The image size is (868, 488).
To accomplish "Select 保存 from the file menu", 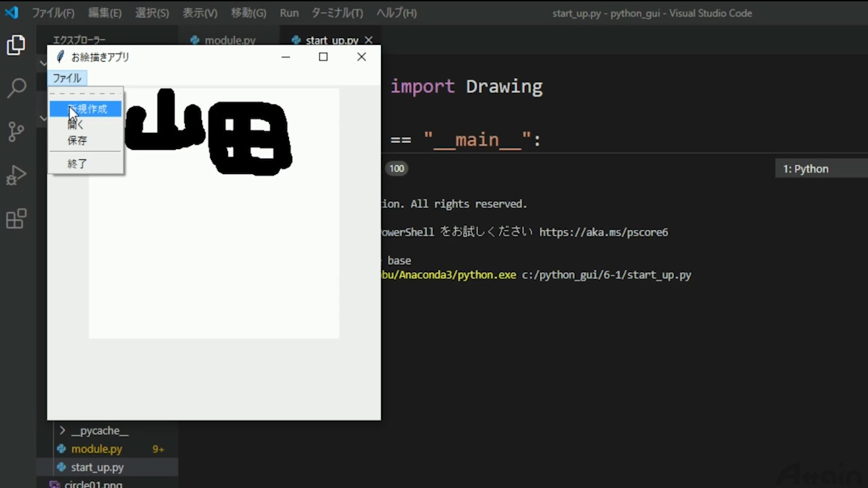I will (x=77, y=140).
